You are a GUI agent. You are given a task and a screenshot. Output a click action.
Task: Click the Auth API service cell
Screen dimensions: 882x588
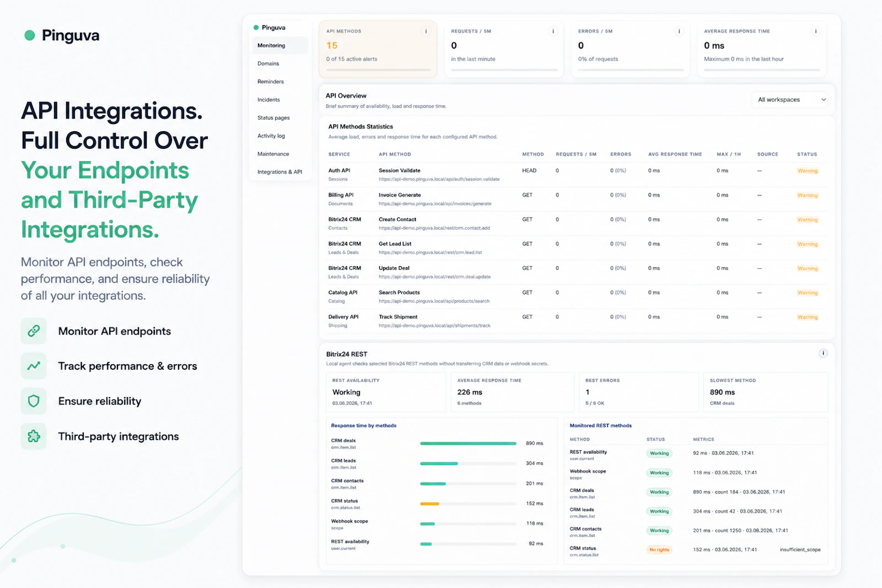(x=339, y=175)
